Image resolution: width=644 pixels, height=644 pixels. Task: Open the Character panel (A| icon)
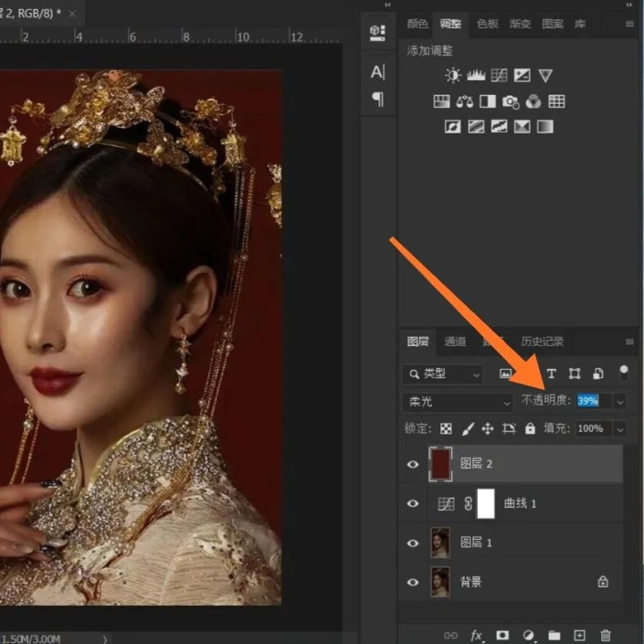click(x=377, y=72)
